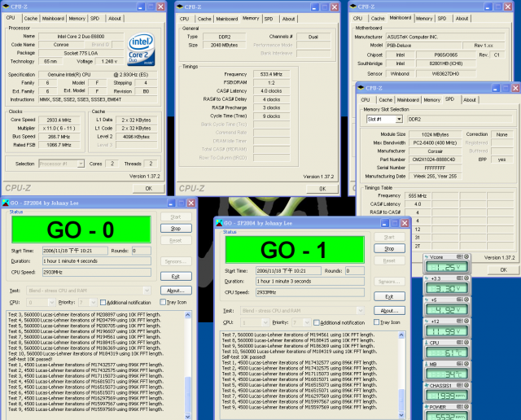Click the Intel Core 2 Duo logo
The image size is (521, 420).
point(141,49)
